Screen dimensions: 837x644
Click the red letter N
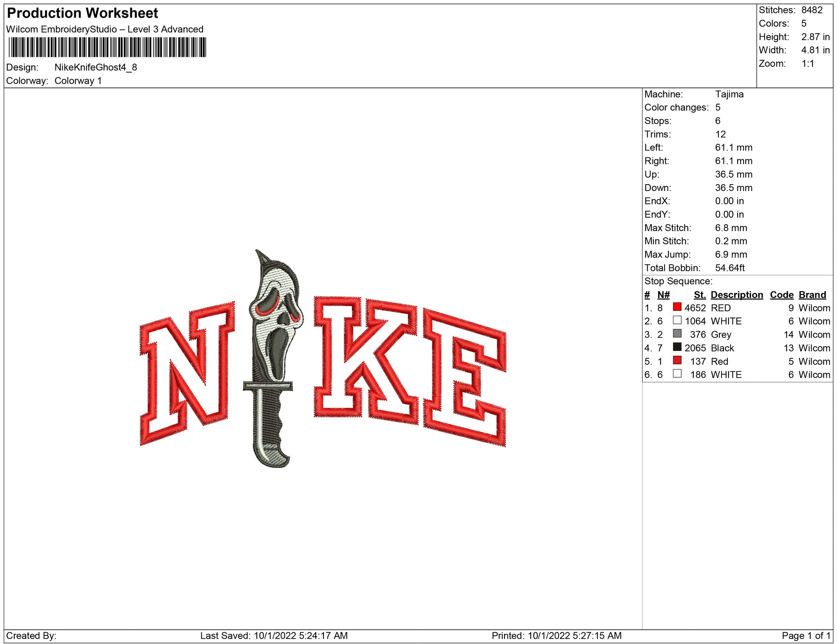187,373
